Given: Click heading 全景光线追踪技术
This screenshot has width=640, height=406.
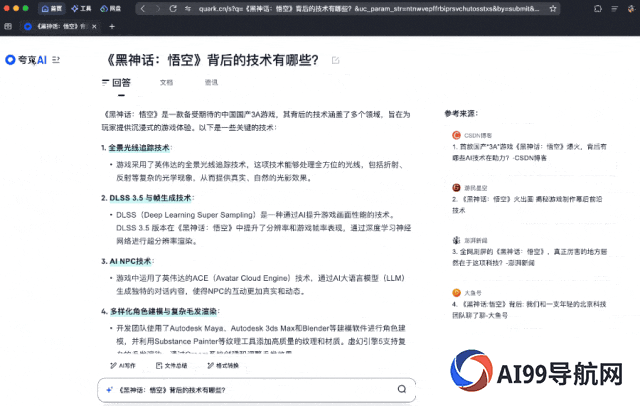Looking at the screenshot, I should tap(139, 148).
